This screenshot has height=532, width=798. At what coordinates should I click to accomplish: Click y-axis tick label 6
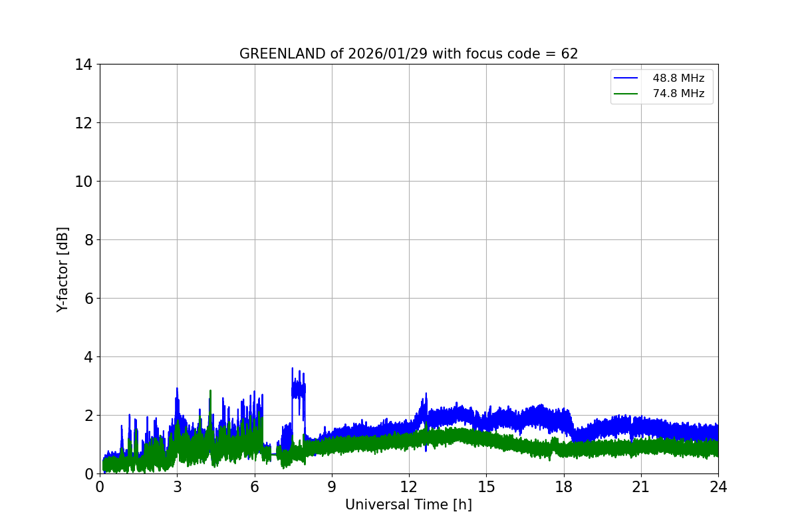pyautogui.click(x=87, y=299)
